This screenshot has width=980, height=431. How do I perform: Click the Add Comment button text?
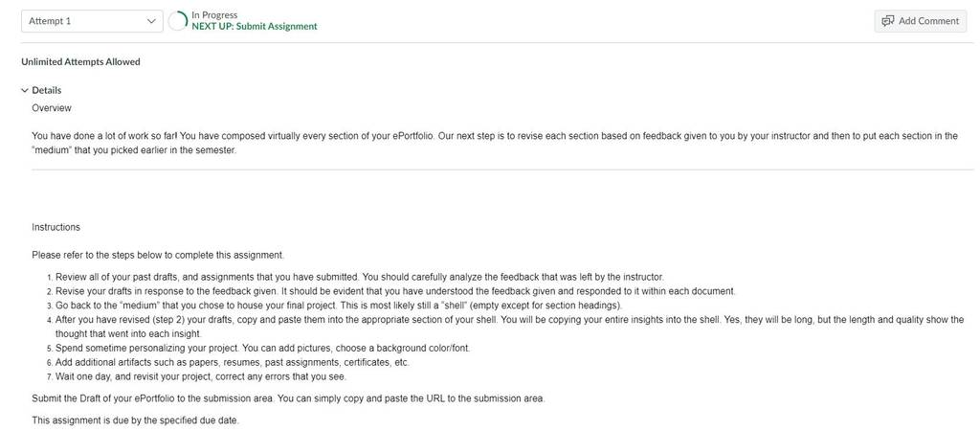pyautogui.click(x=928, y=21)
